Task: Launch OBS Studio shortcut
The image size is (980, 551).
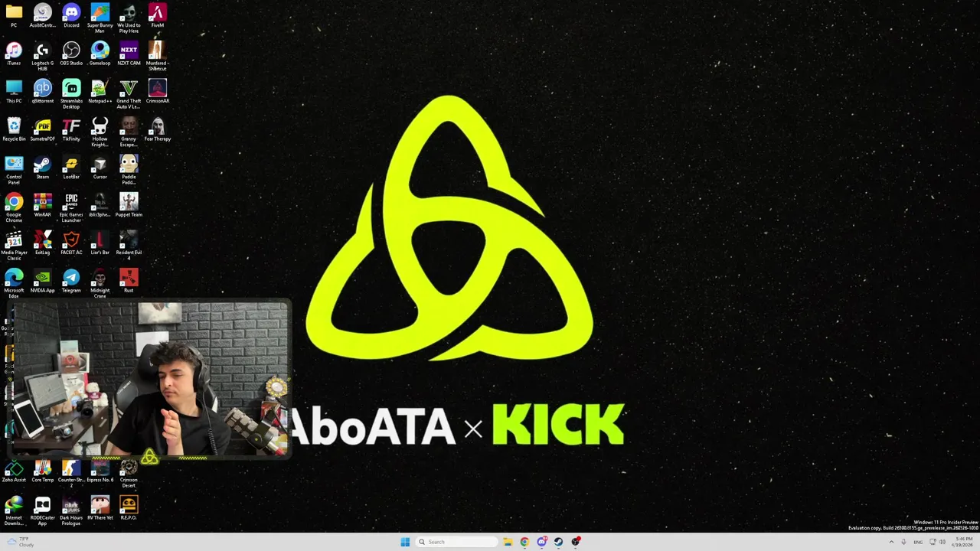Action: point(71,54)
